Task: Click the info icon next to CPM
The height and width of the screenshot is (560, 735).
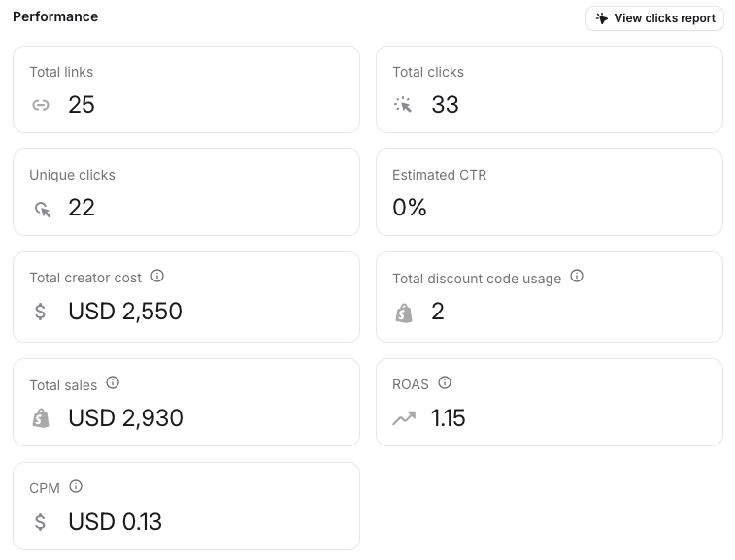Action: [76, 486]
